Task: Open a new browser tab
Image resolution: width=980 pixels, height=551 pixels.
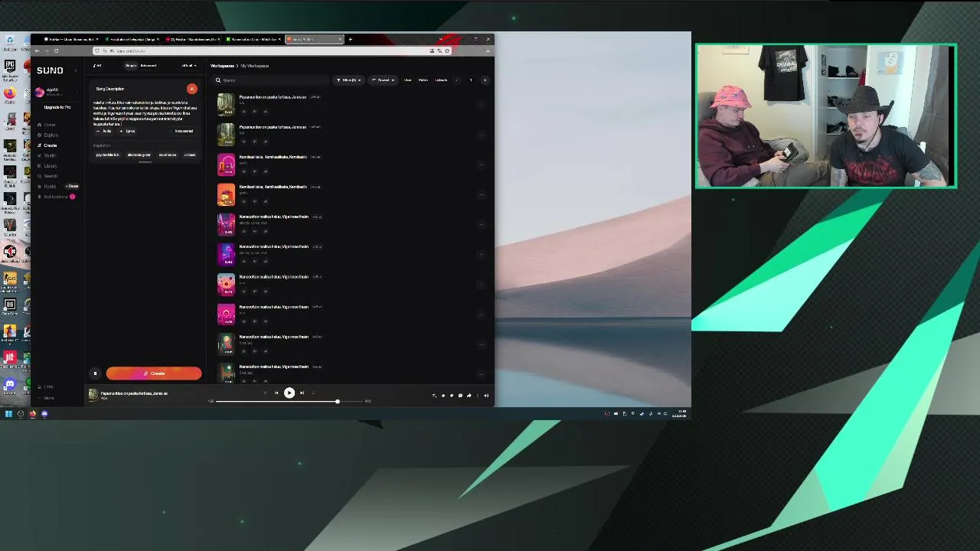Action: coord(351,39)
